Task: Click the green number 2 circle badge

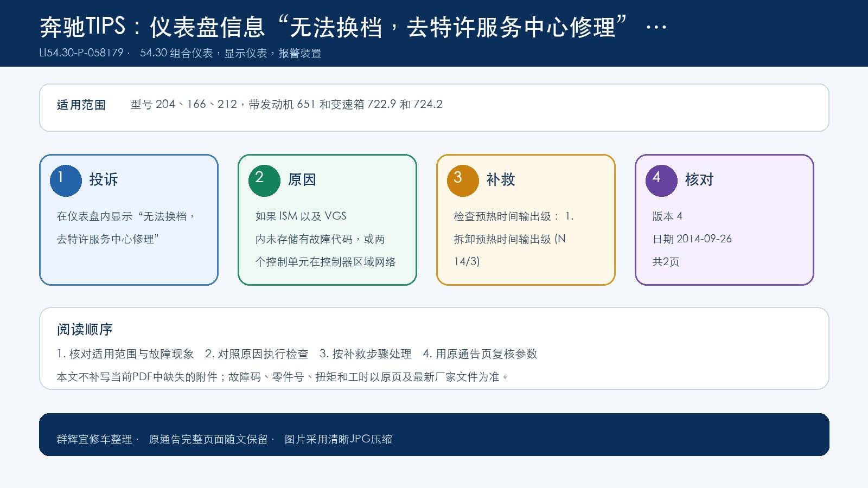Action: click(x=264, y=181)
